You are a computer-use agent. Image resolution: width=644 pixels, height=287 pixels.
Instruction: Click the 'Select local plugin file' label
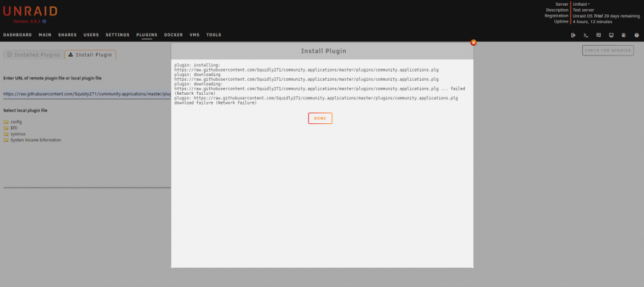point(25,110)
